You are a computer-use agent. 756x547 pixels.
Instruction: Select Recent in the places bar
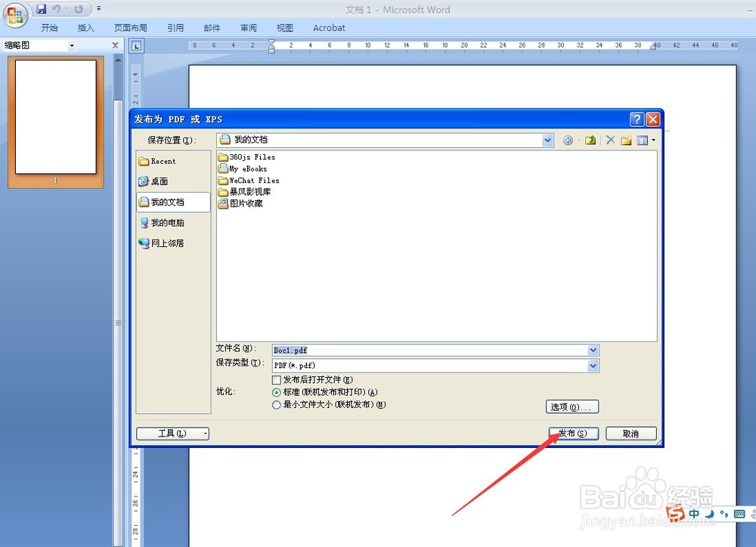[173, 162]
